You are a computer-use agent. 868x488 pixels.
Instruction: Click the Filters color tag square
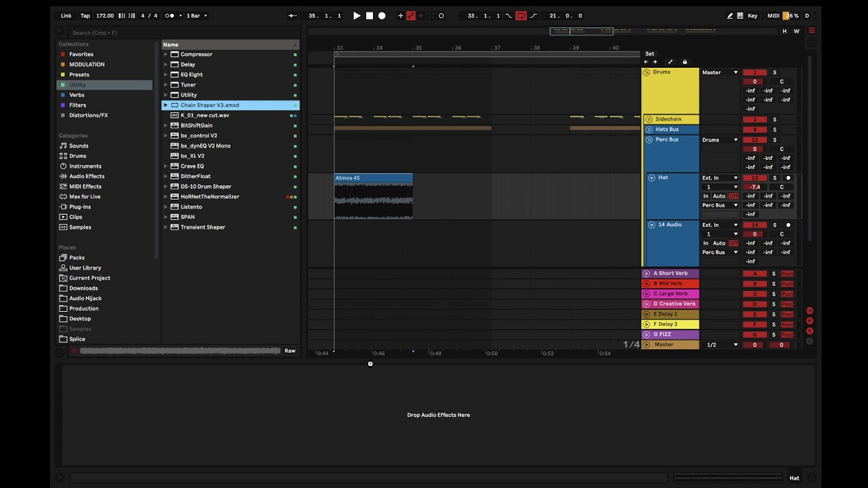[x=63, y=105]
